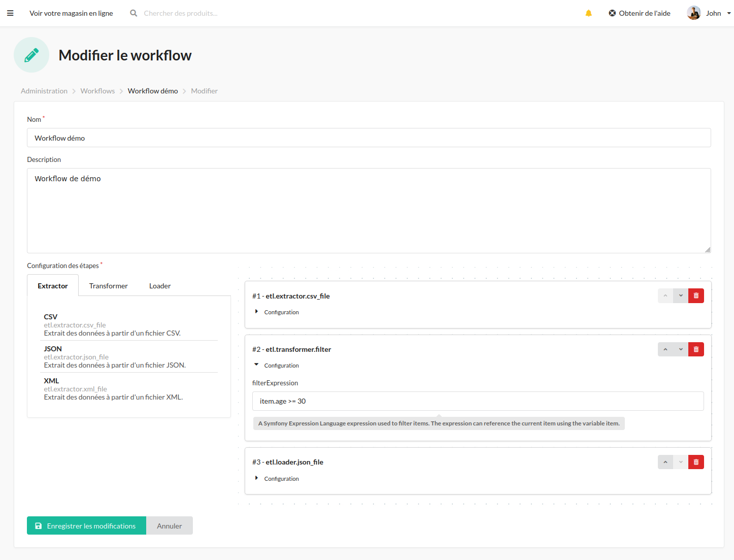Screen dimensions: 734x560
Task: Click the help life-ring icon
Action: pyautogui.click(x=611, y=13)
